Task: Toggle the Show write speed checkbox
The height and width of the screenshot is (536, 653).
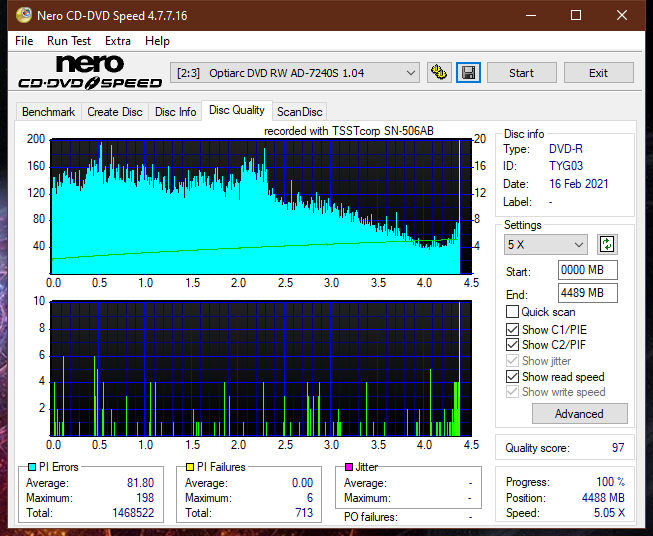Action: point(512,392)
